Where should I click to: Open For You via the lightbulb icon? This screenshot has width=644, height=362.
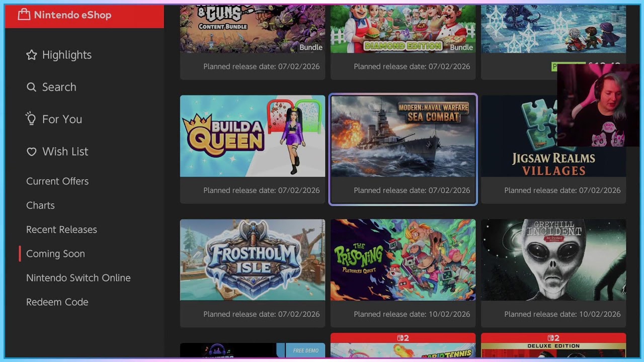[x=31, y=119]
